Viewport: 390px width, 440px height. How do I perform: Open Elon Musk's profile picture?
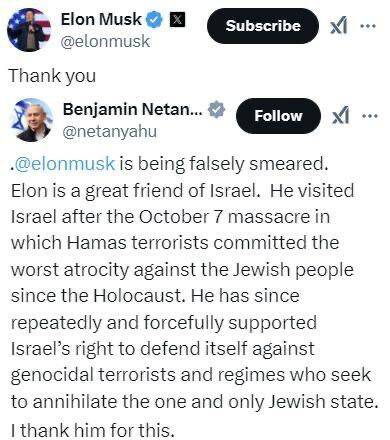(29, 30)
